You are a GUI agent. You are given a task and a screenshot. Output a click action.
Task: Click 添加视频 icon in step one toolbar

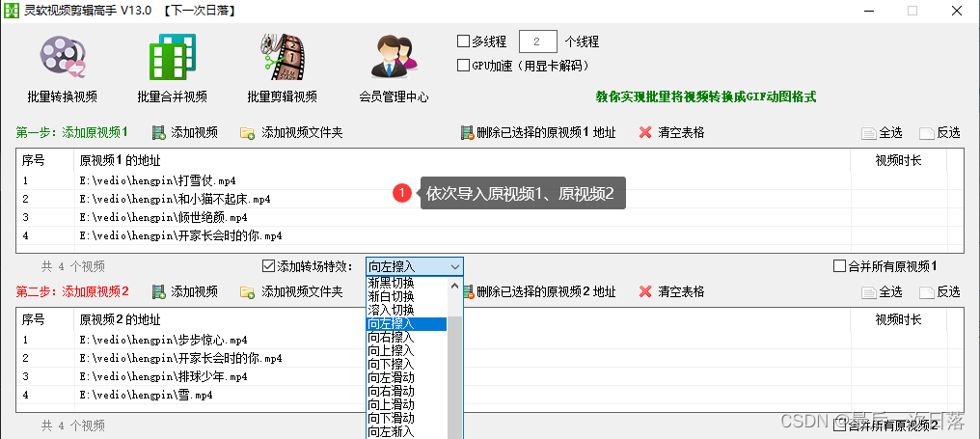[159, 132]
